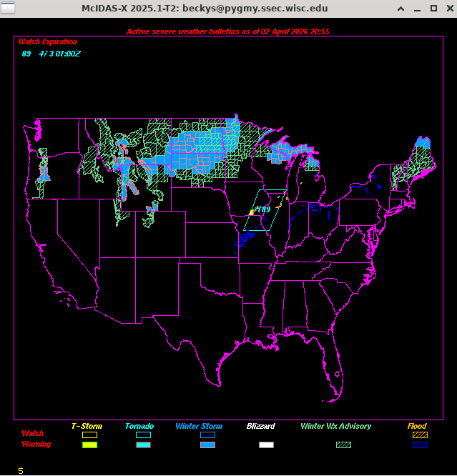This screenshot has width=457, height=476.
Task: Select the cyan Tornado Warning legend box
Action: (143, 445)
